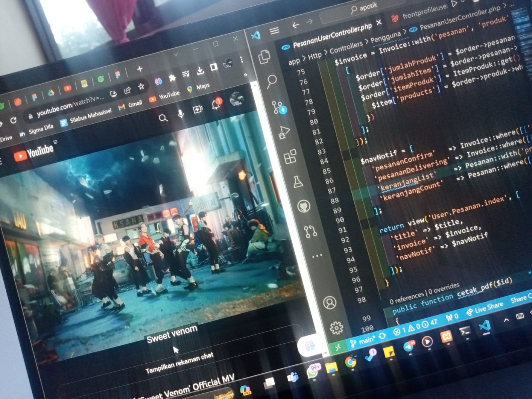The image size is (532, 399).
Task: Open the Run and Debug view
Action: (x=284, y=132)
